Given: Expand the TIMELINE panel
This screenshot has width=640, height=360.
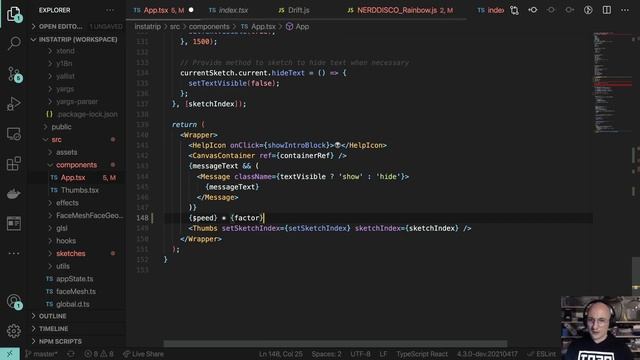Looking at the screenshot, I should coord(53,329).
